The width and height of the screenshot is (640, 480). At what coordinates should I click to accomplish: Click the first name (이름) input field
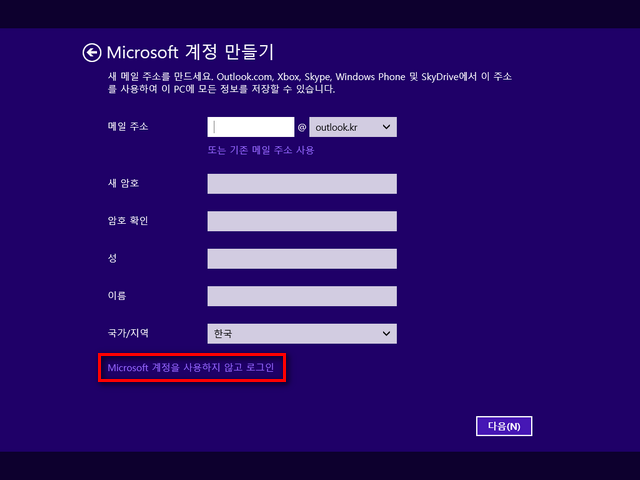(x=302, y=296)
